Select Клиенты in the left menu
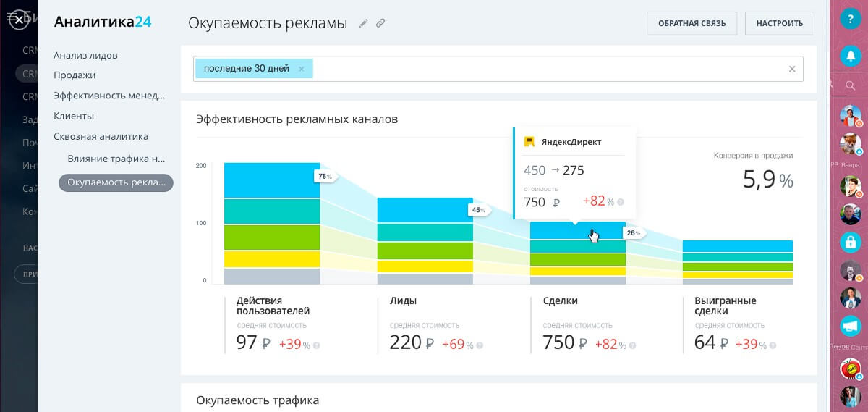Screen dimensions: 868x412 pos(74,116)
